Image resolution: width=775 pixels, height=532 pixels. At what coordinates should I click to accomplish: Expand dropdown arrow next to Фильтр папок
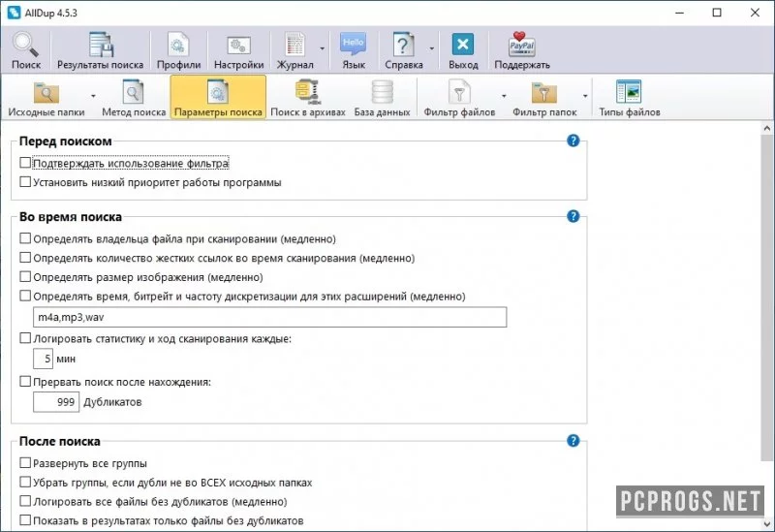pyautogui.click(x=585, y=96)
